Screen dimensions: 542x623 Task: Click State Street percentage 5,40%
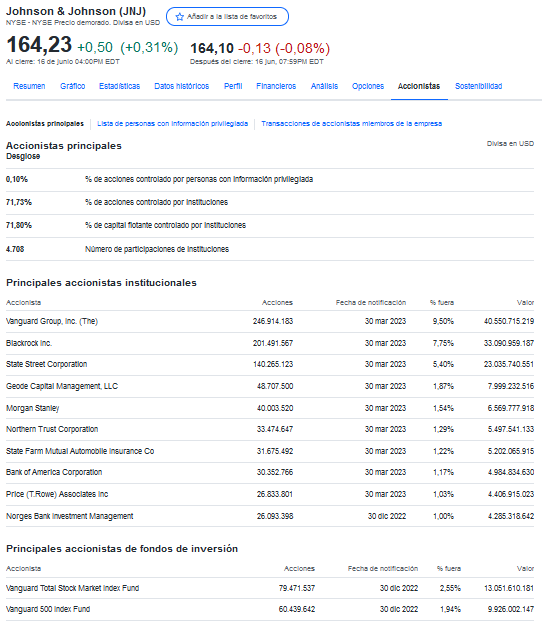coord(443,364)
